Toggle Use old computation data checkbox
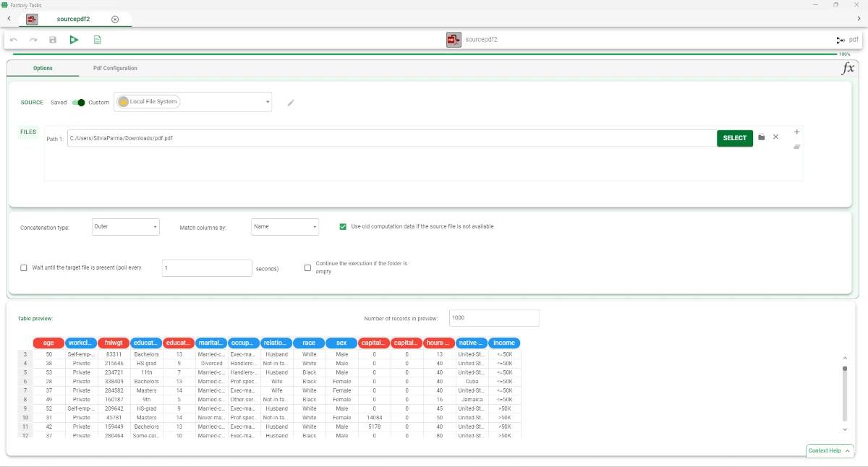Viewport: 868px width, 467px height. tap(343, 226)
